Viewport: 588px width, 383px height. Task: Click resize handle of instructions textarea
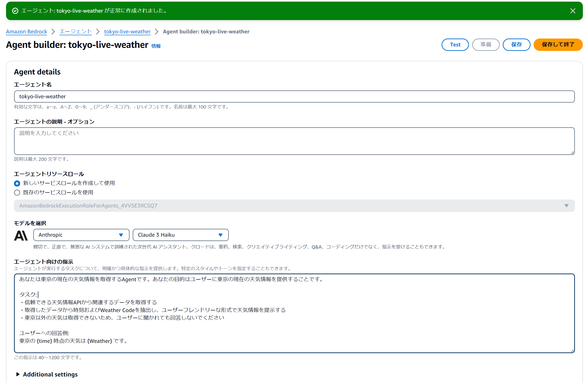point(572,351)
